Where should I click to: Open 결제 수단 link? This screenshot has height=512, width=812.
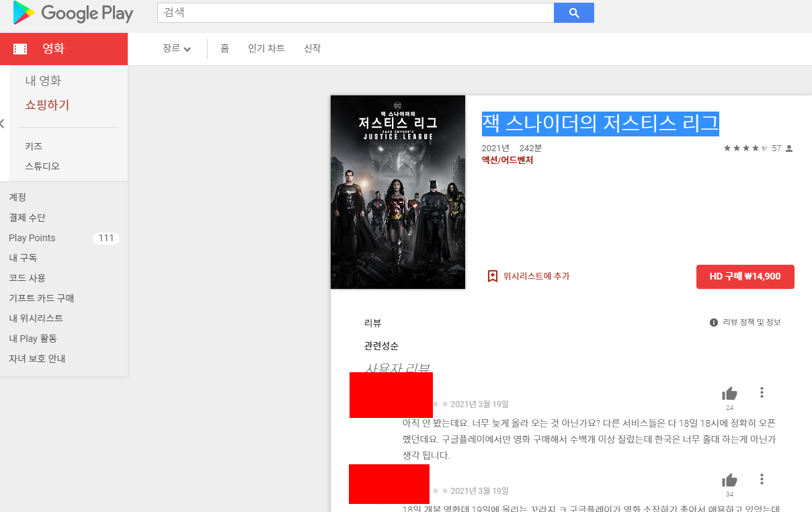(x=27, y=218)
